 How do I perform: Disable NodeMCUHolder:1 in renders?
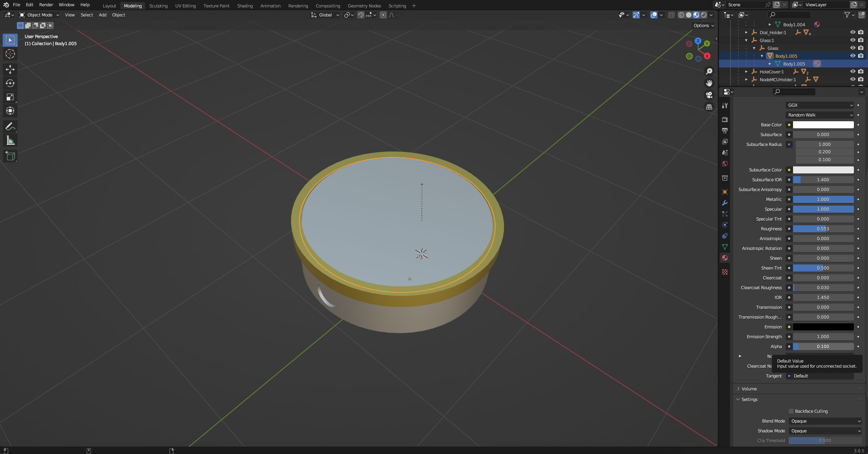tap(861, 79)
